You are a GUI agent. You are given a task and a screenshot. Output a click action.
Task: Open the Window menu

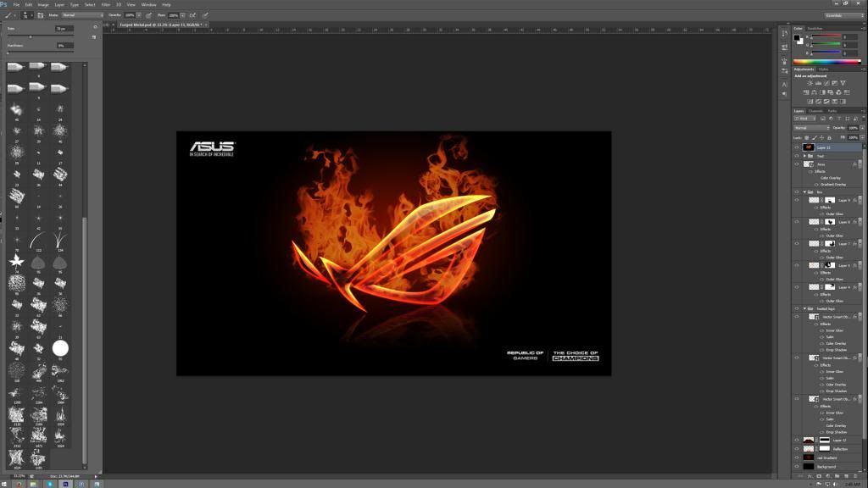click(x=148, y=4)
